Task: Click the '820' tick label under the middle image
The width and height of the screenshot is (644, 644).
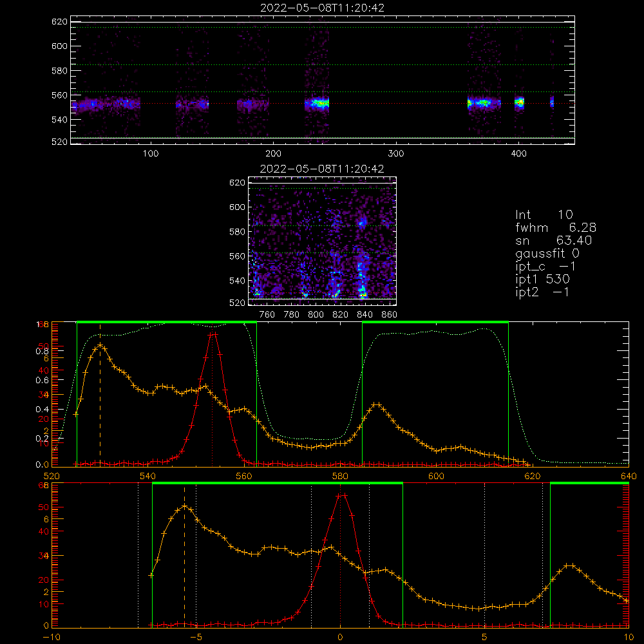Action: tap(340, 315)
